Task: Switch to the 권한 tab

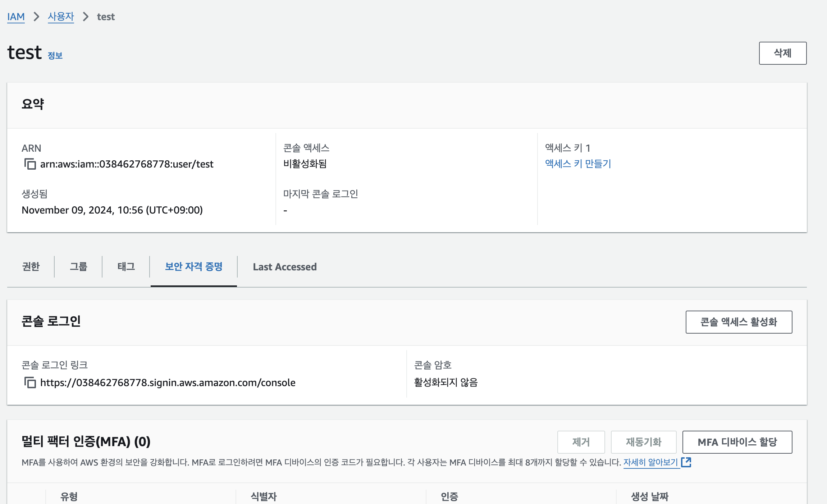Action: pos(31,267)
